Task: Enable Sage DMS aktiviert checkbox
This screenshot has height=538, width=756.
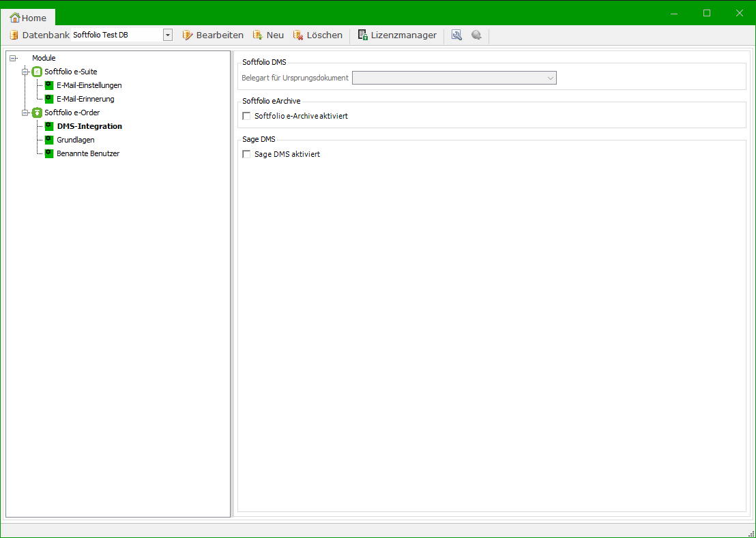Action: [x=246, y=155]
